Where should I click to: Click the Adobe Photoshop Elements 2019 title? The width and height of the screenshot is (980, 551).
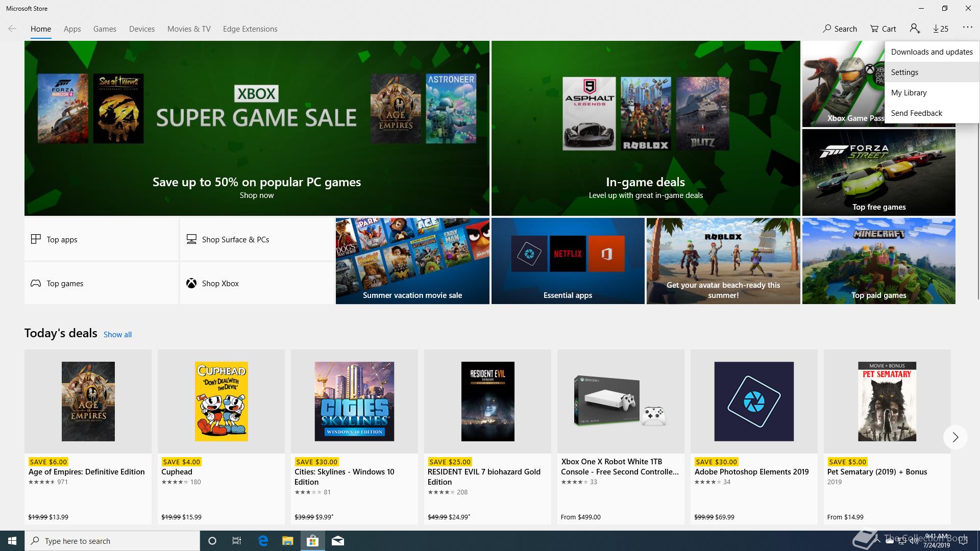pos(751,472)
